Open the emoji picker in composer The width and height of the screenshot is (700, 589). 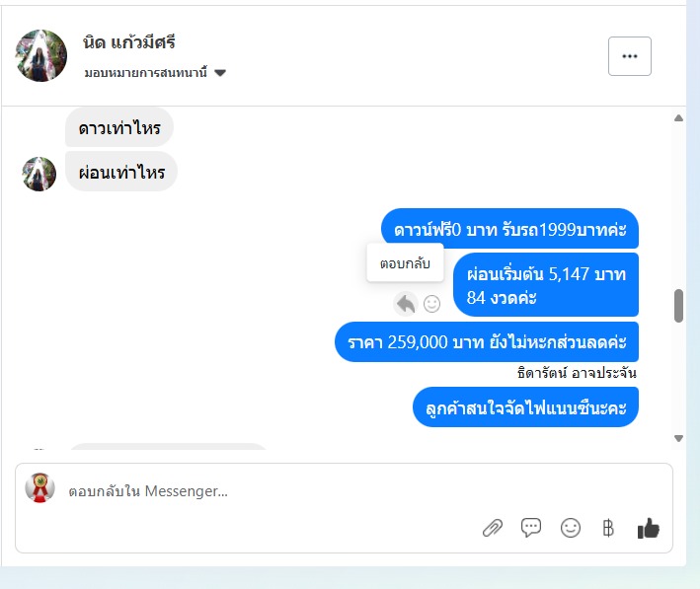click(x=570, y=528)
